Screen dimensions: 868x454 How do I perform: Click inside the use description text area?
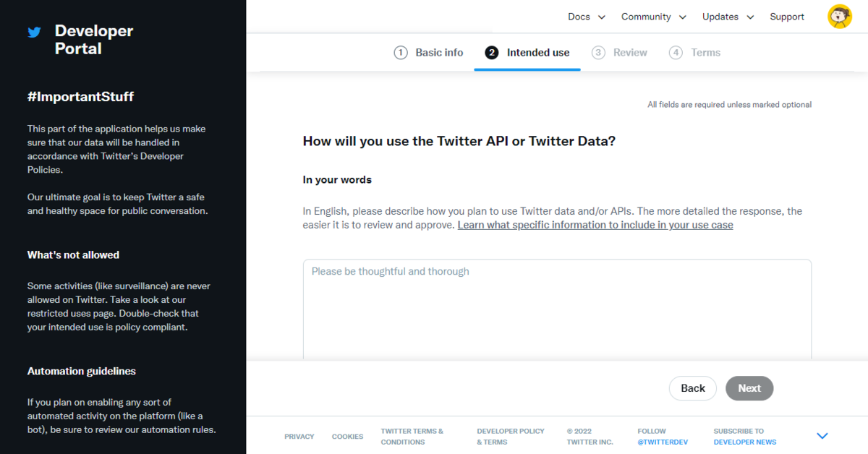click(x=557, y=304)
